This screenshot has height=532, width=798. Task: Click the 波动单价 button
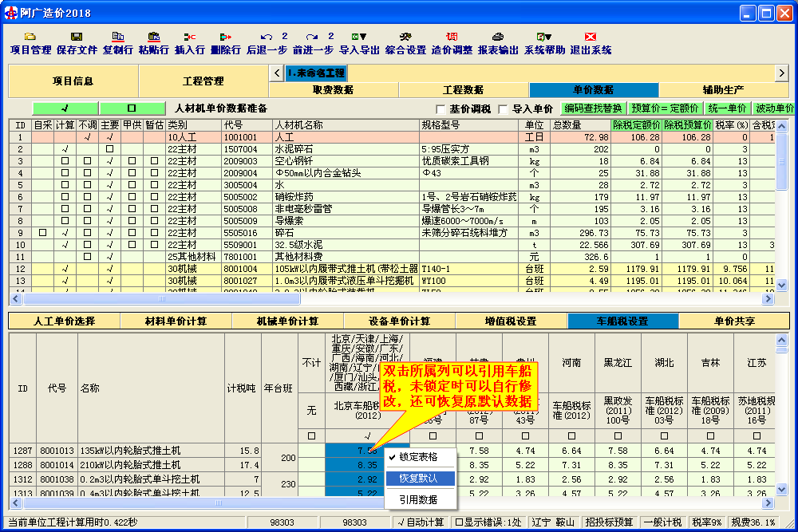pos(773,108)
